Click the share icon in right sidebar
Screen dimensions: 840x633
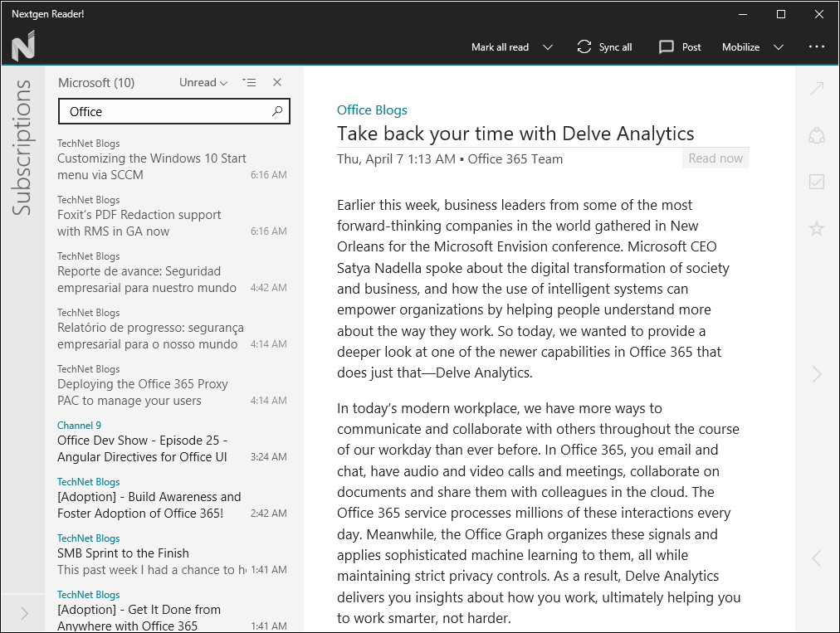click(817, 135)
